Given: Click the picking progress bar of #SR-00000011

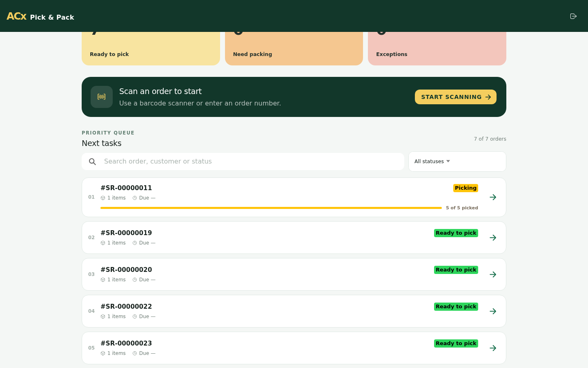Looking at the screenshot, I should click(x=271, y=208).
